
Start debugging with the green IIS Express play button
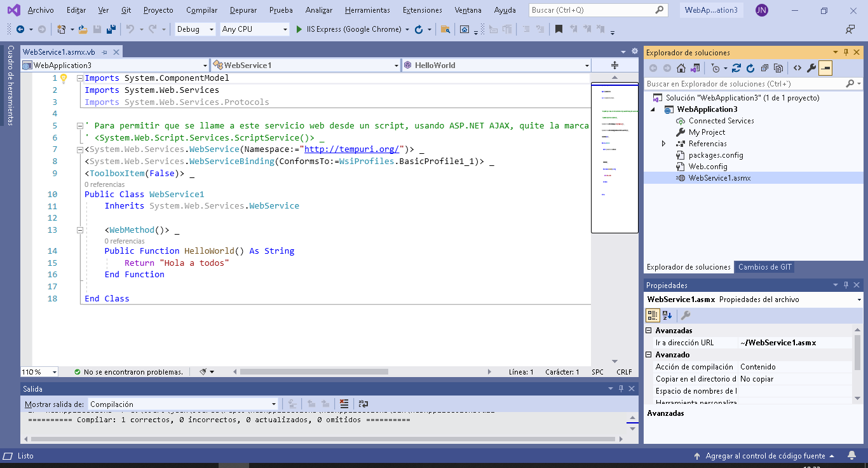[x=300, y=29]
